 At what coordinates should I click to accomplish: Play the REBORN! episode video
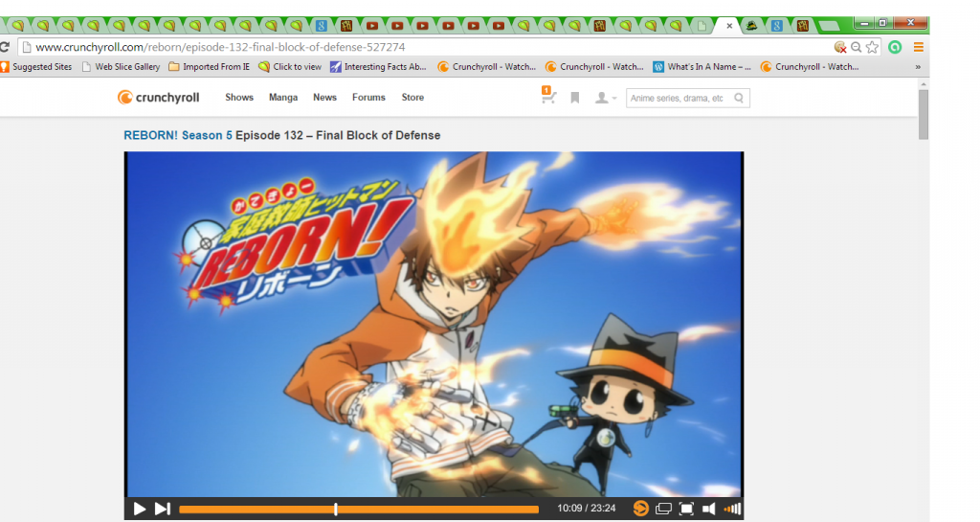click(140, 509)
